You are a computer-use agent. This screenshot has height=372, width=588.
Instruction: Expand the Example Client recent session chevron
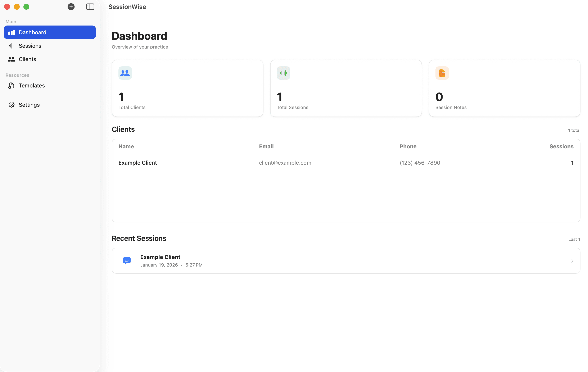tap(572, 261)
